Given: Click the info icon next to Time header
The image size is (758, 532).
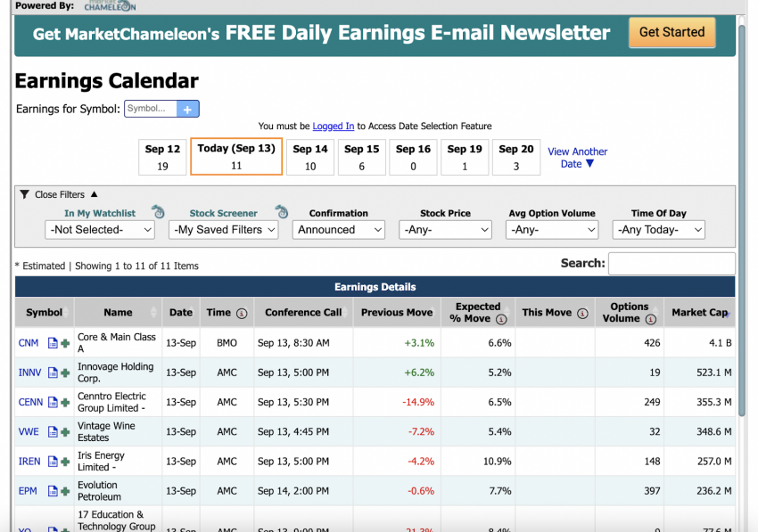Looking at the screenshot, I should 242,314.
